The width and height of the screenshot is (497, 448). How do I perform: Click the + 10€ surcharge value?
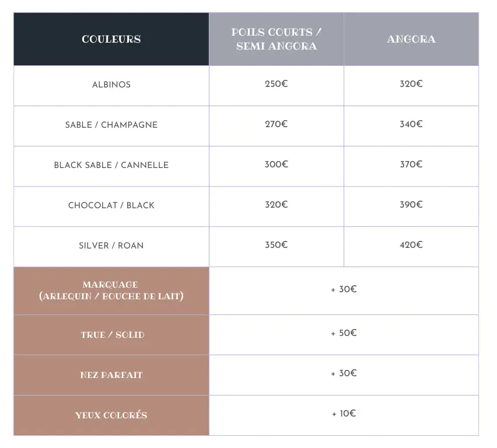click(344, 414)
